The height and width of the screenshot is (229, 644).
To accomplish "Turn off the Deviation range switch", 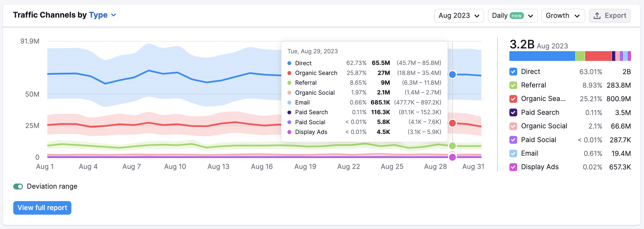I will [x=18, y=187].
